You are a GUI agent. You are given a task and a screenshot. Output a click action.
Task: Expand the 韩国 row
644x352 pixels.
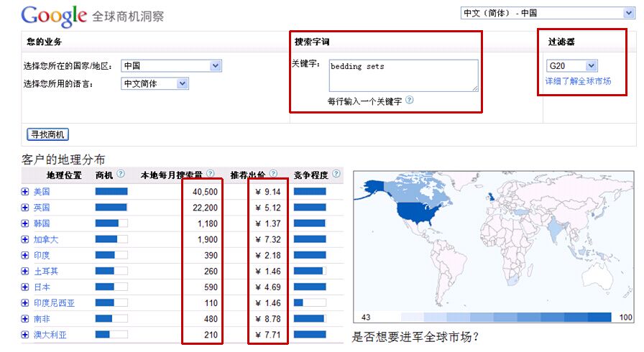[25, 223]
